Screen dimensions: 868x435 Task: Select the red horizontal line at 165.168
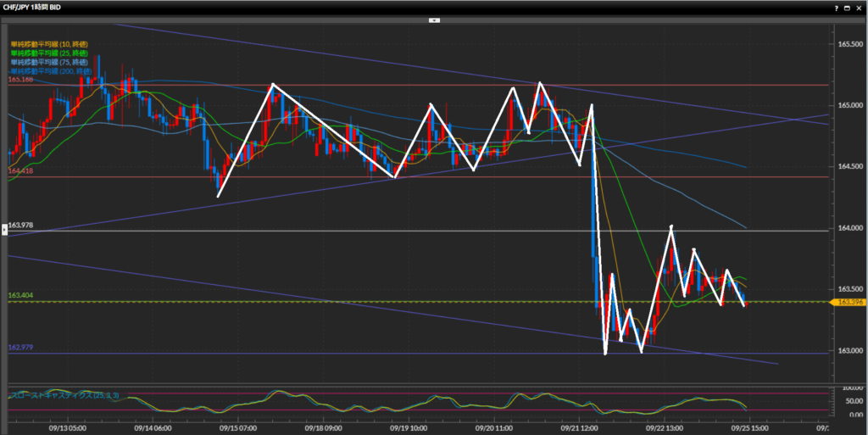click(x=424, y=85)
